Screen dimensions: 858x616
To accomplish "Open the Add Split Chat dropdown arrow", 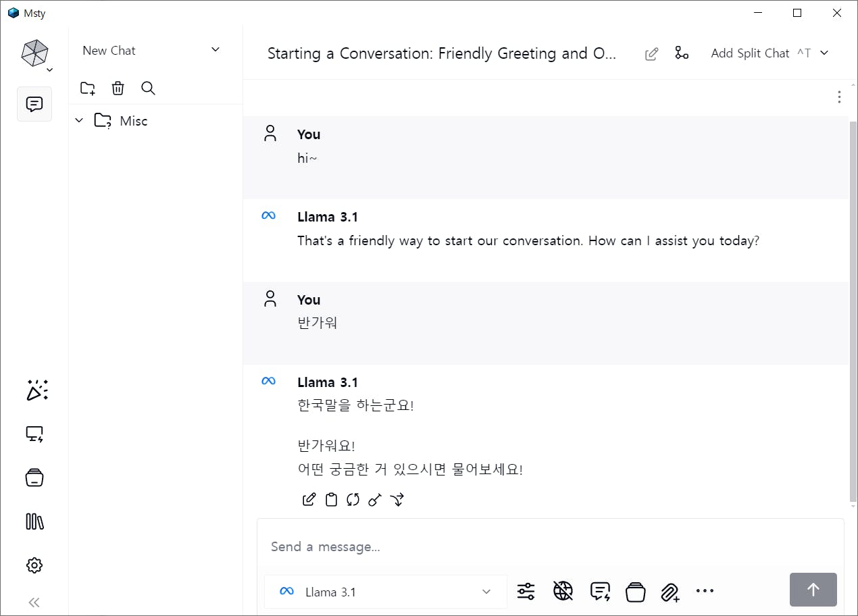I will [824, 53].
